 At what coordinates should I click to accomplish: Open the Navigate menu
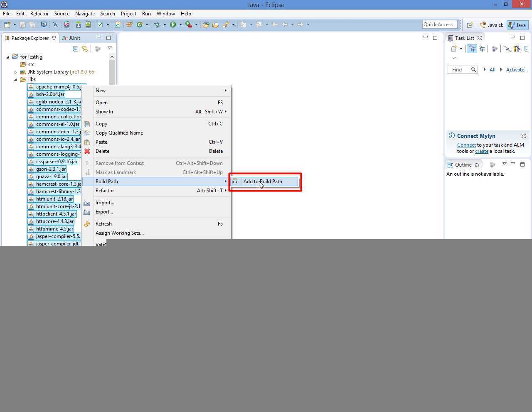click(85, 14)
